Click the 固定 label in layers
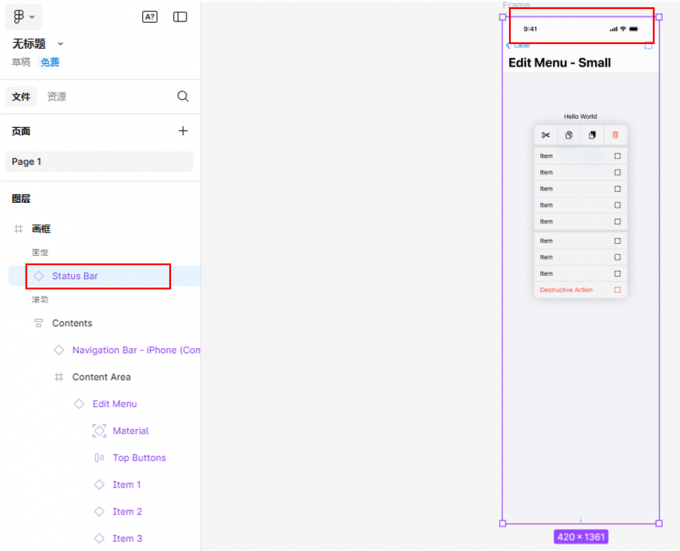680x551 pixels. pos(40,252)
